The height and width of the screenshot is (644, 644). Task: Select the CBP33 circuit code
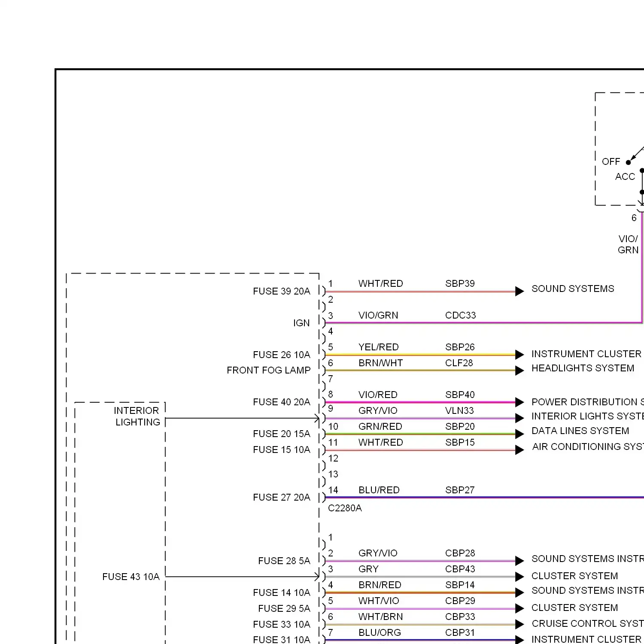pos(460,617)
